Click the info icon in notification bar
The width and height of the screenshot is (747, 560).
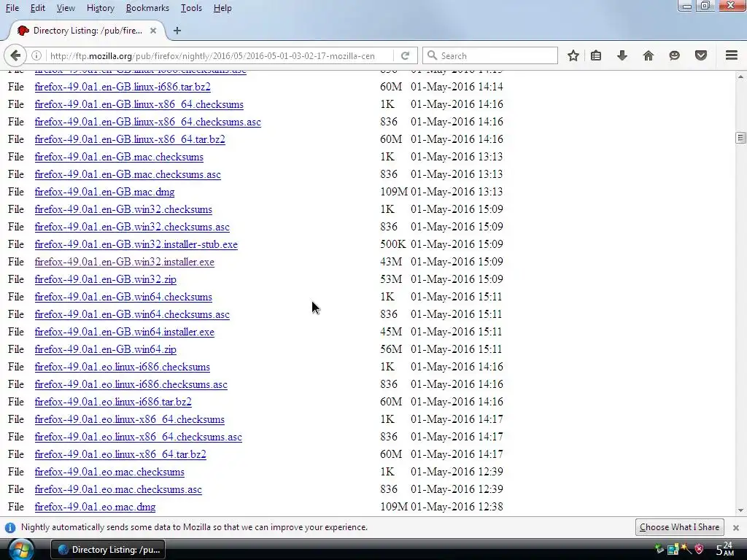pos(10,528)
